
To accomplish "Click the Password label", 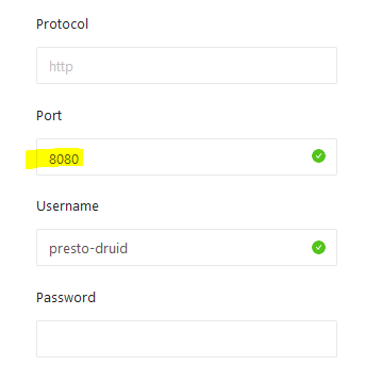I will (66, 297).
